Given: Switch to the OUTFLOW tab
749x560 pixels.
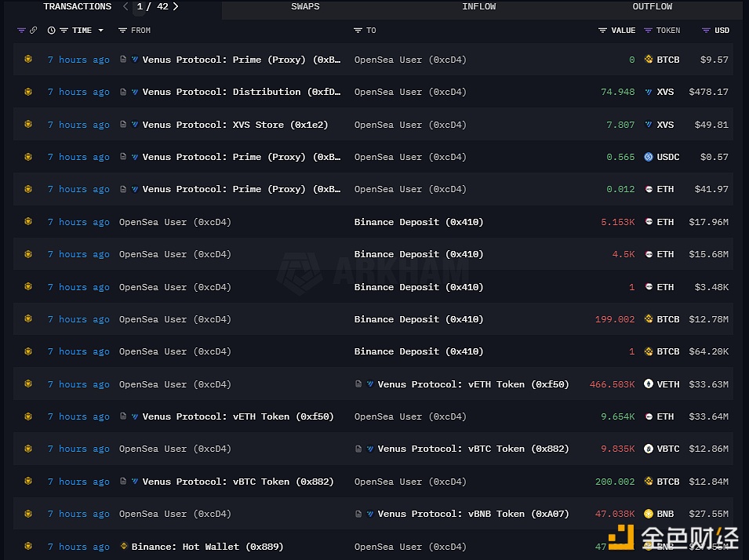Looking at the screenshot, I should [x=652, y=7].
